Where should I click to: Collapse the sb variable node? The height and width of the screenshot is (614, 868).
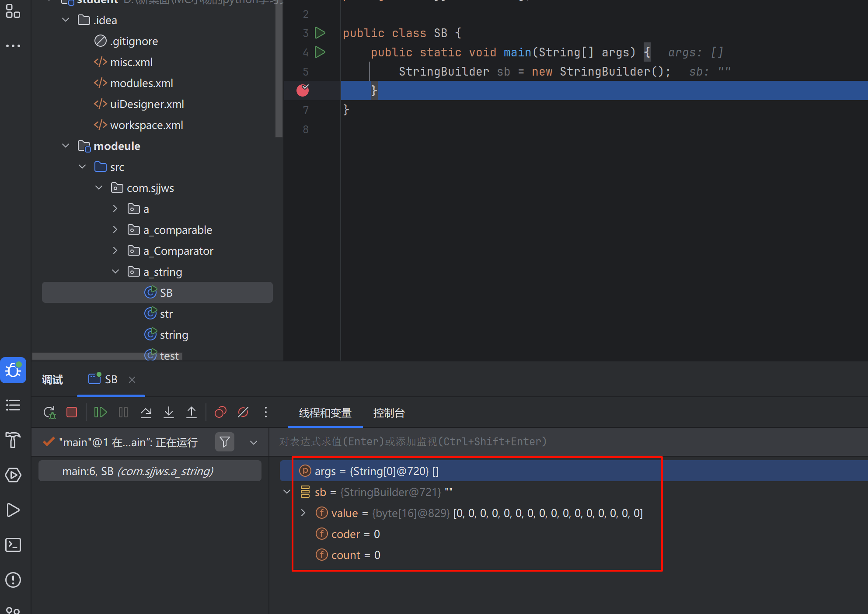(287, 492)
